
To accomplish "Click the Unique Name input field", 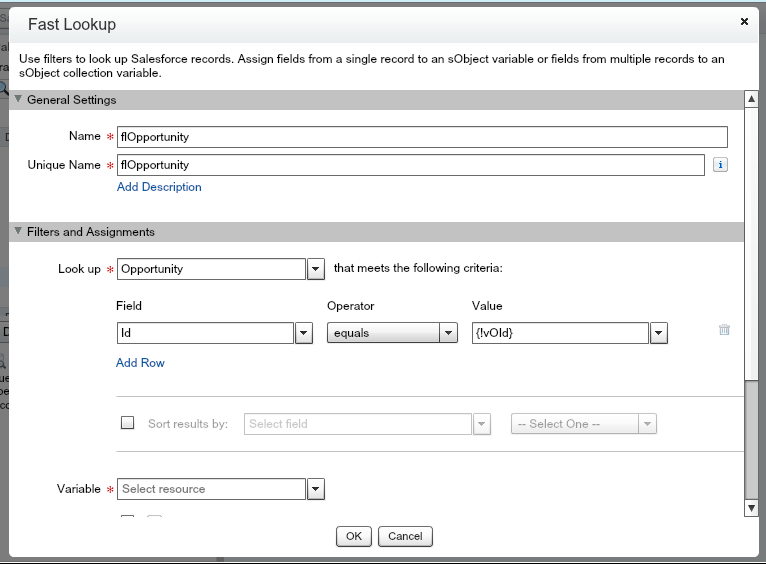I will (410, 165).
